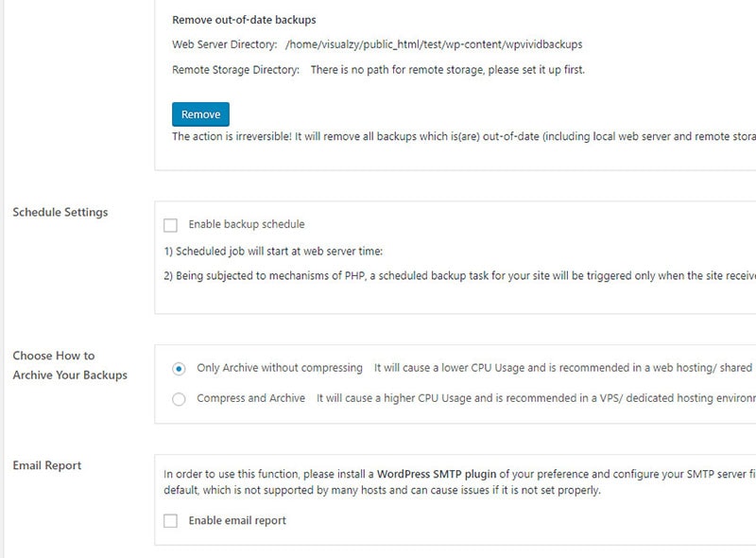Click the "Enable email report" label text
This screenshot has height=558, width=756.
(x=237, y=521)
